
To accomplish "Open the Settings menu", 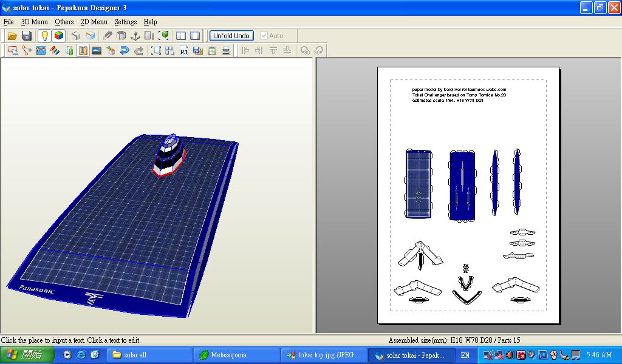I will point(125,22).
